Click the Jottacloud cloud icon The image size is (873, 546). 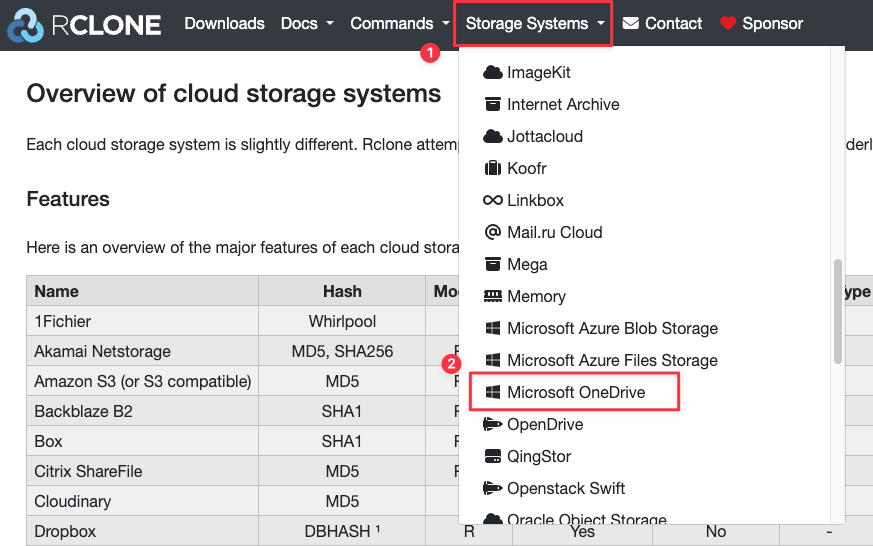click(x=493, y=136)
